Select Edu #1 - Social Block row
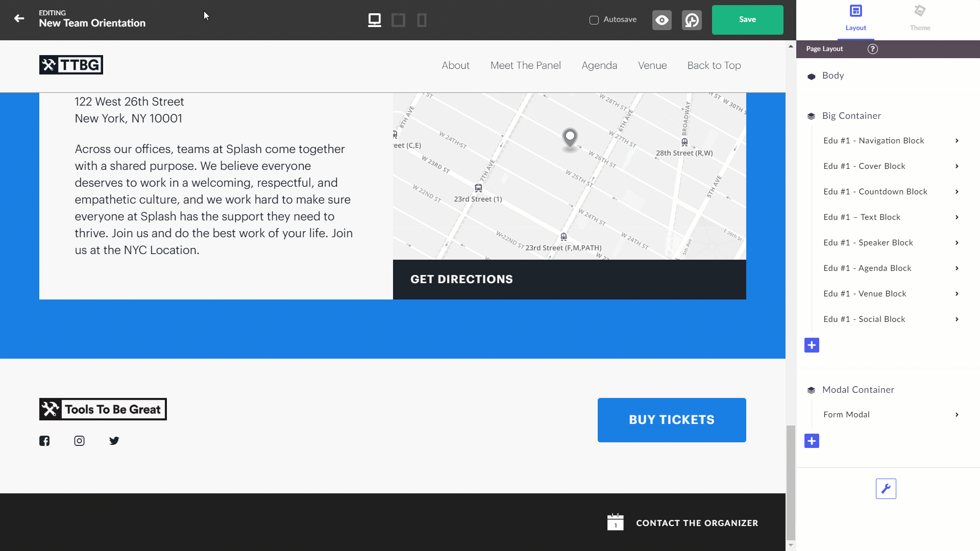Viewport: 980px width, 551px height. (891, 319)
